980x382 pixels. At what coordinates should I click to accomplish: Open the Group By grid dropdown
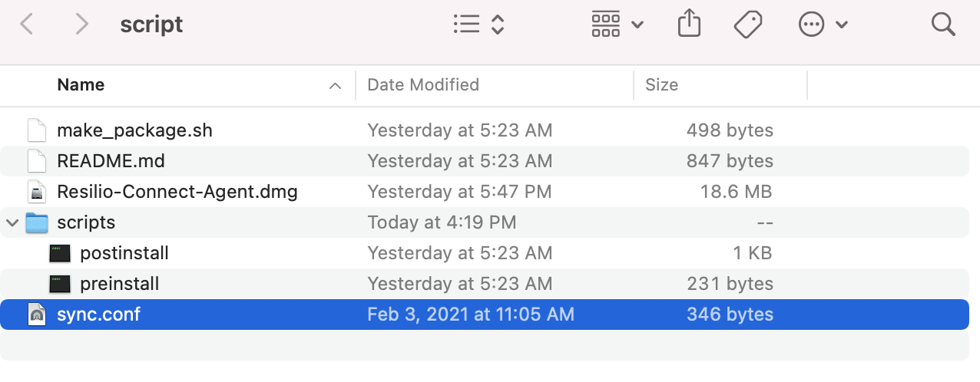click(617, 25)
